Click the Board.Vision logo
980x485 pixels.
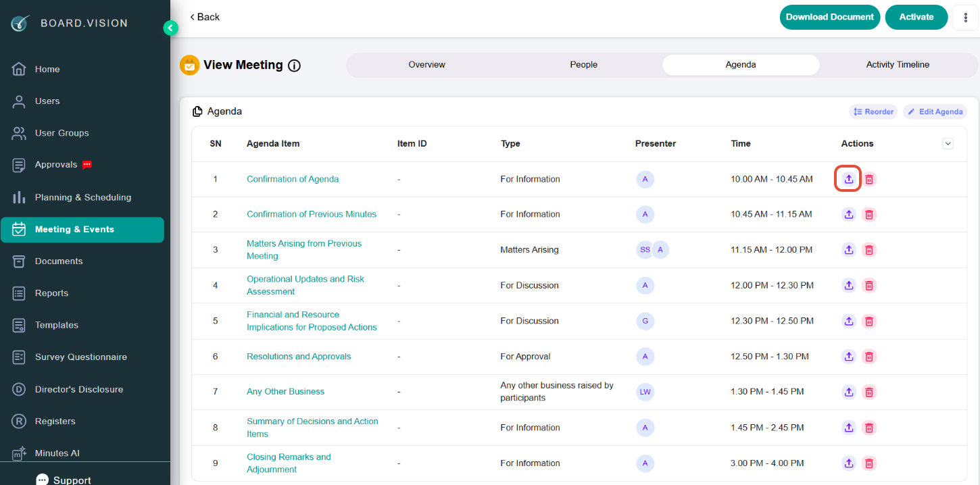pos(20,23)
